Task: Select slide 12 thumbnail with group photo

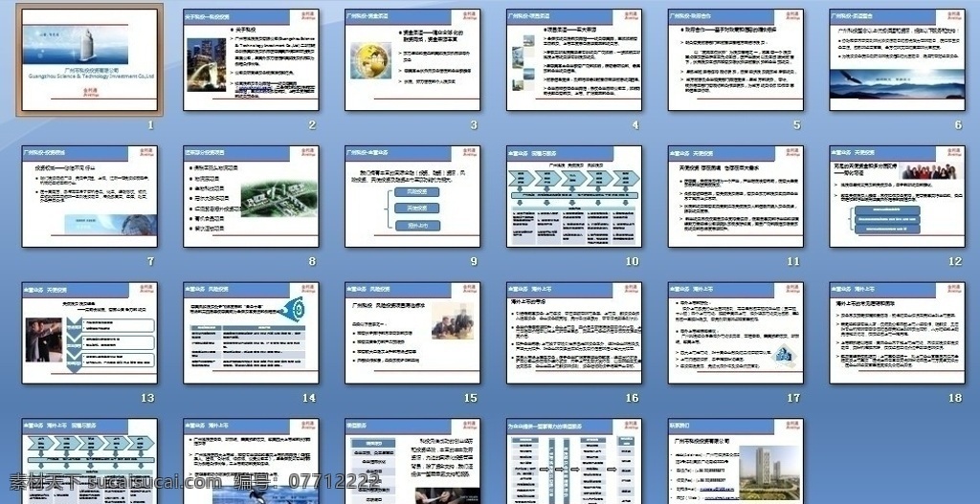Action: click(x=898, y=197)
